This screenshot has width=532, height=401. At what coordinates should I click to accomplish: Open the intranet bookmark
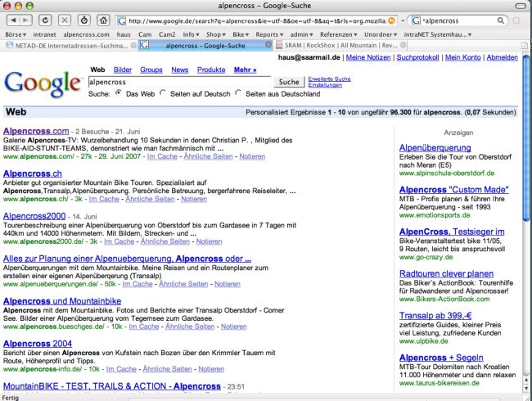44,34
